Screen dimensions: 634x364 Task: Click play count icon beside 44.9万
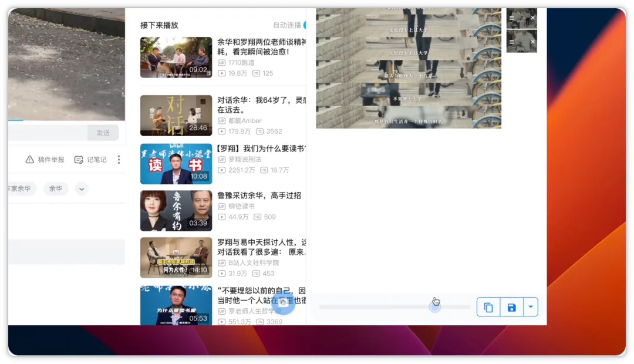(221, 217)
